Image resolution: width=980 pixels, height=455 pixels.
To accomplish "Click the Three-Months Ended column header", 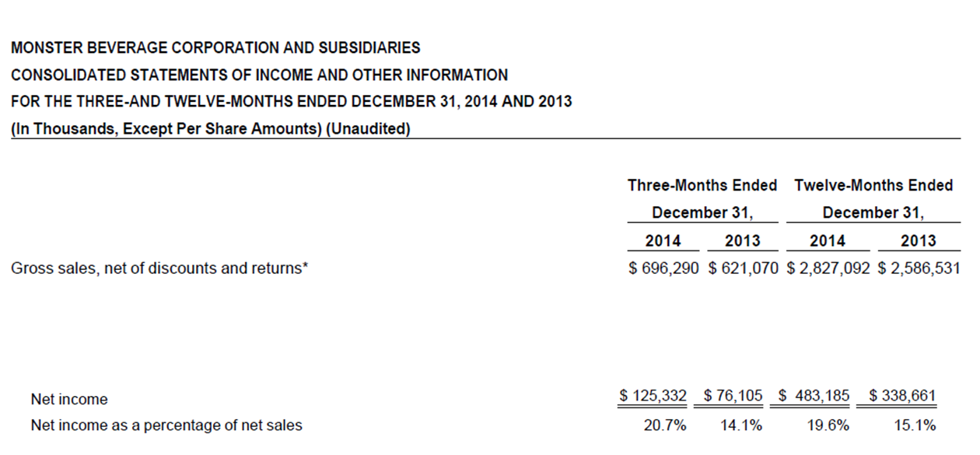I will [702, 185].
